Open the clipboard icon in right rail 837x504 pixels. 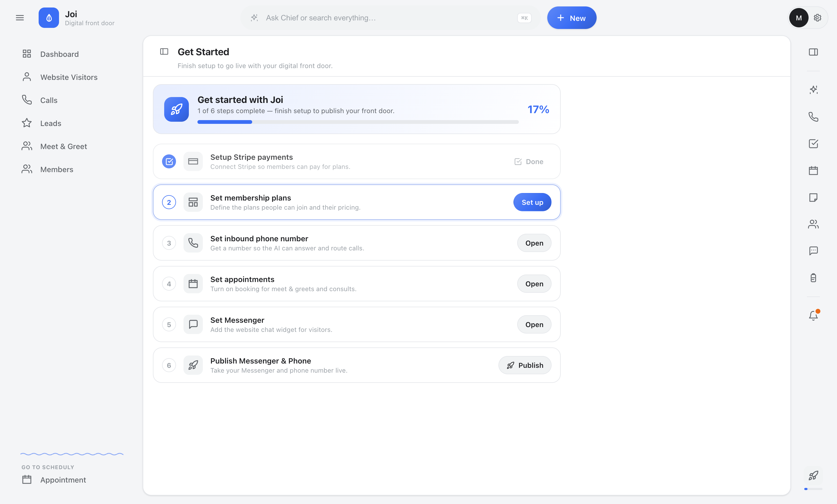click(813, 278)
